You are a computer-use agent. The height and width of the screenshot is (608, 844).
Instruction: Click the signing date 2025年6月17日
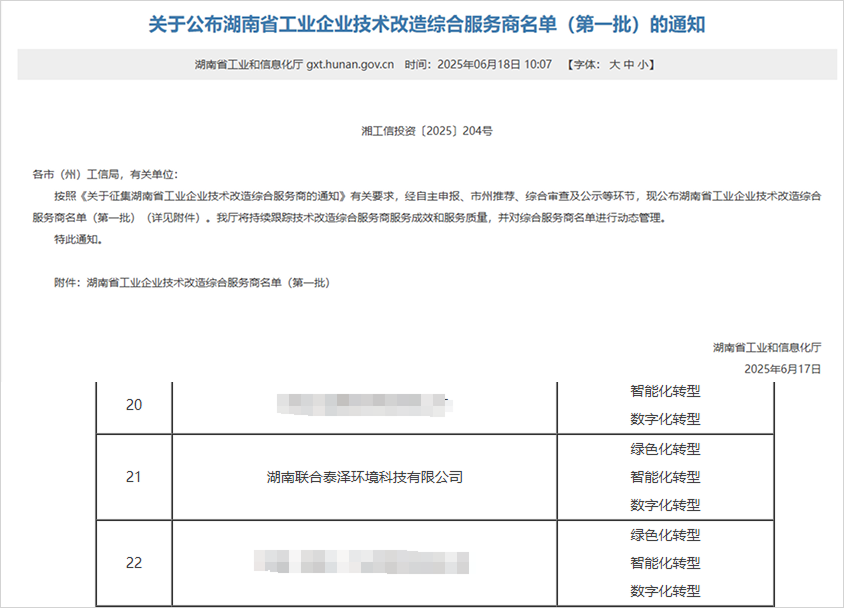point(782,369)
